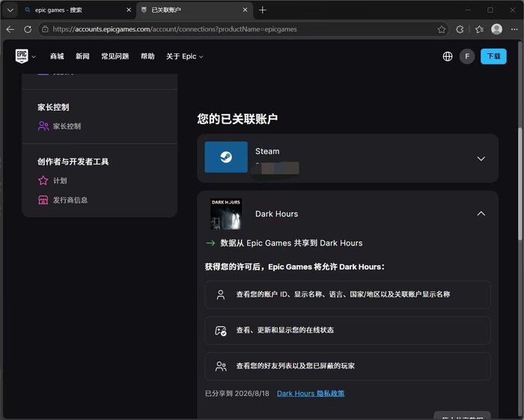This screenshot has height=420, width=524.
Task: View site info lock icon
Action: click(x=45, y=29)
